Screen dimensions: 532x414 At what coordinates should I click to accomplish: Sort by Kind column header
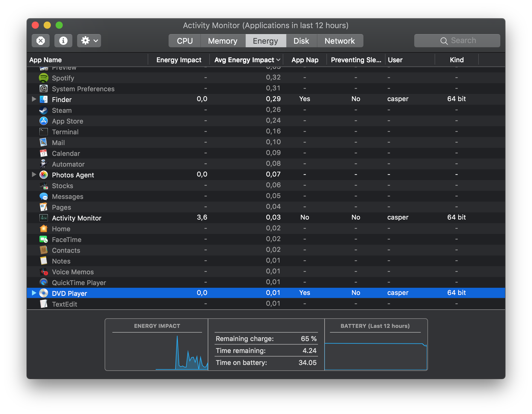[x=457, y=60]
